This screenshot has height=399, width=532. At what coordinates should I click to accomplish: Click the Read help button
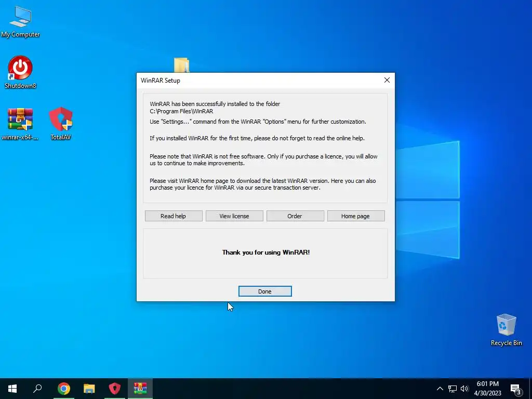[x=174, y=216]
